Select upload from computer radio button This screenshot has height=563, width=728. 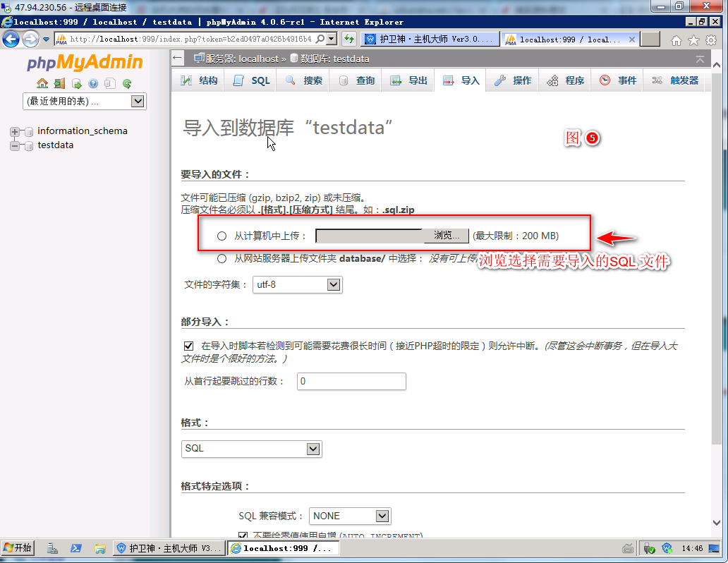(x=222, y=236)
